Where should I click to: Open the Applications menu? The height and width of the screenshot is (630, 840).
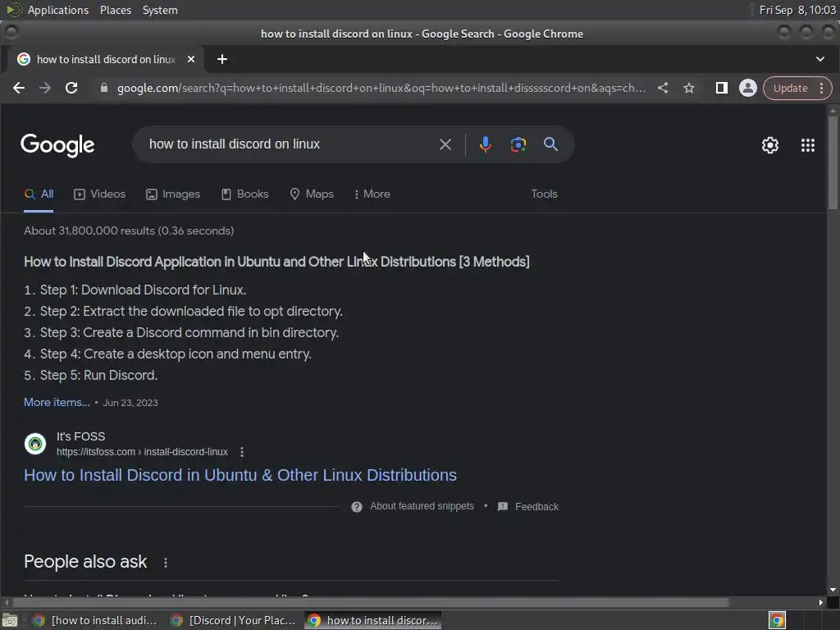58,10
